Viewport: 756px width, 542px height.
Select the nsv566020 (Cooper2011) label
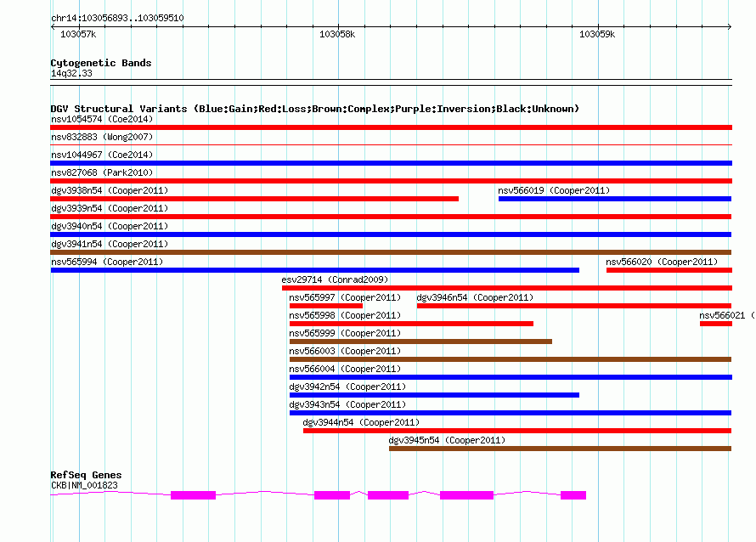point(662,262)
